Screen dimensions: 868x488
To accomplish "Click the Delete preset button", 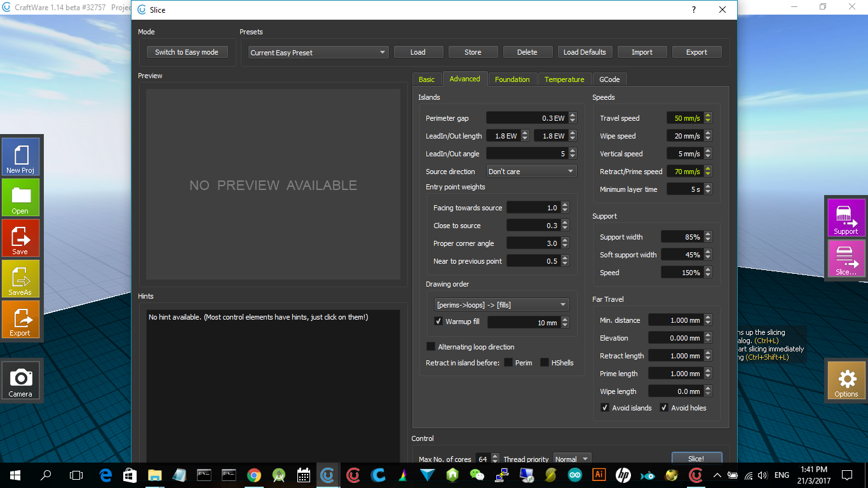I will (527, 52).
